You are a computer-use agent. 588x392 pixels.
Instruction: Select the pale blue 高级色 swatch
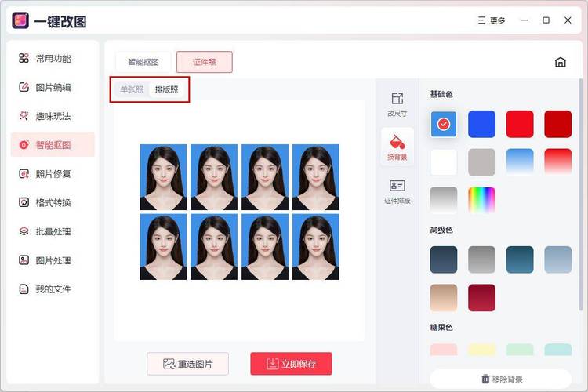click(558, 260)
